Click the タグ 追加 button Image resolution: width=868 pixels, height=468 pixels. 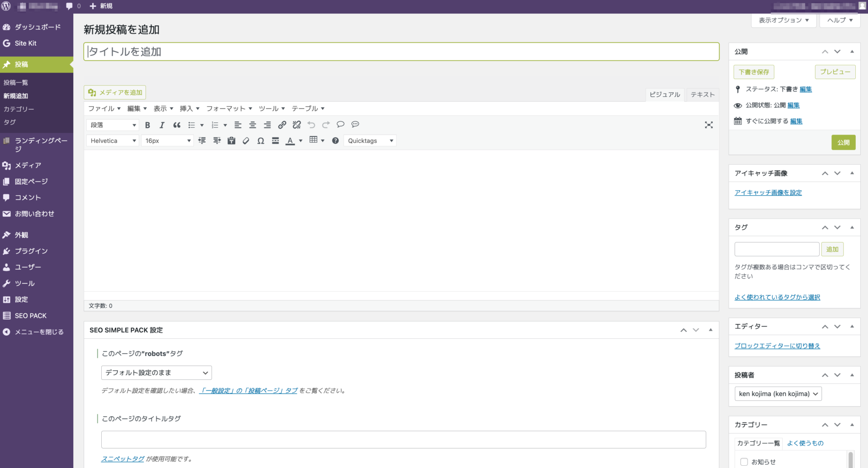pyautogui.click(x=832, y=249)
